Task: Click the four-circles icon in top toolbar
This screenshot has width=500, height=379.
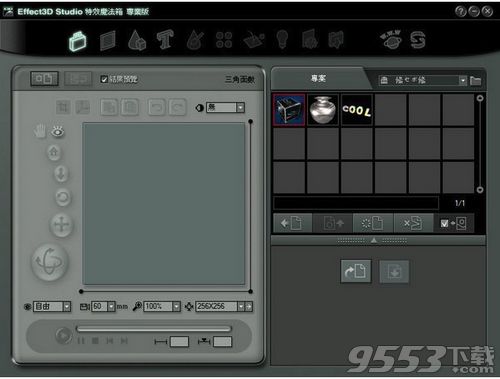Action: [224, 40]
